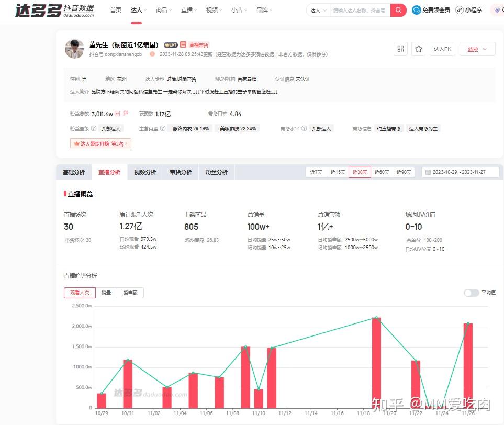Select 销量 chart metric

coord(106,293)
